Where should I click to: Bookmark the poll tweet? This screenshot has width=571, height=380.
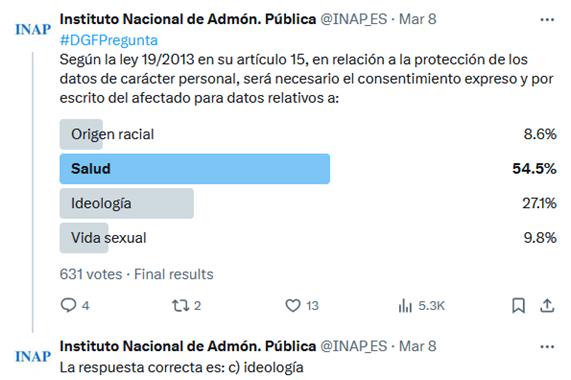pyautogui.click(x=519, y=305)
